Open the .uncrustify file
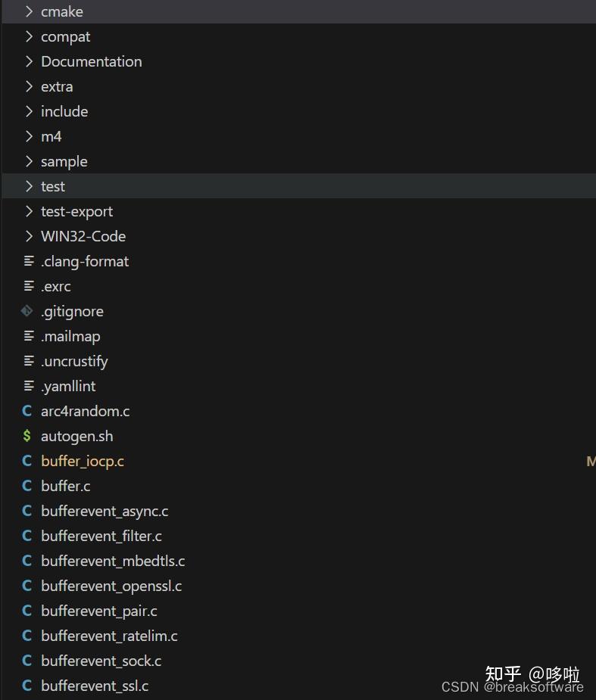This screenshot has width=596, height=700. 75,362
